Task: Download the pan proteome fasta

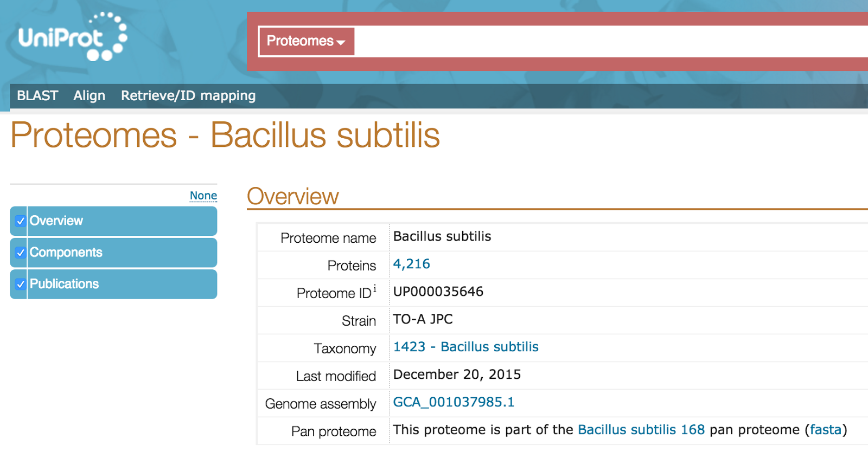Action: pos(825,430)
